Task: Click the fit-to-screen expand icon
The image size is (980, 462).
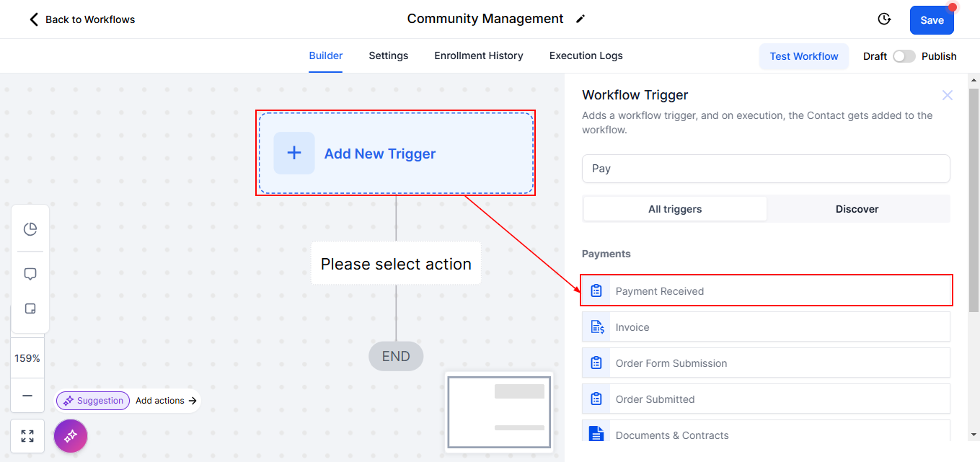Action: [x=27, y=436]
